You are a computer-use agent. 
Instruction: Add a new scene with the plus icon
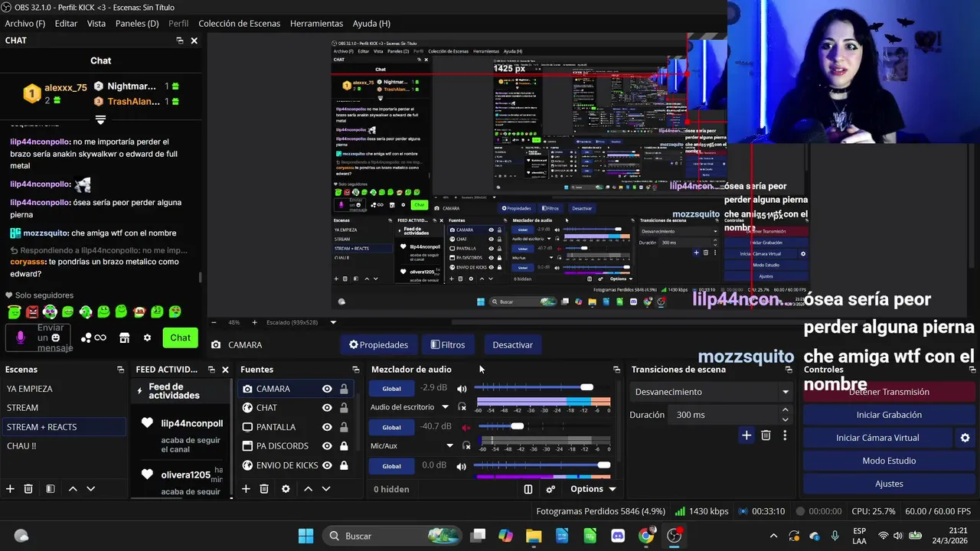(10, 489)
